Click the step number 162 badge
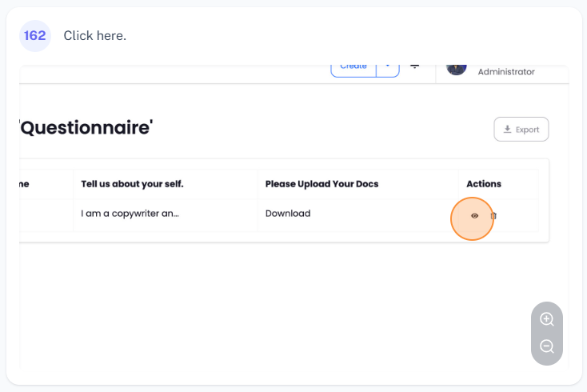The width and height of the screenshot is (587, 392). tap(35, 36)
